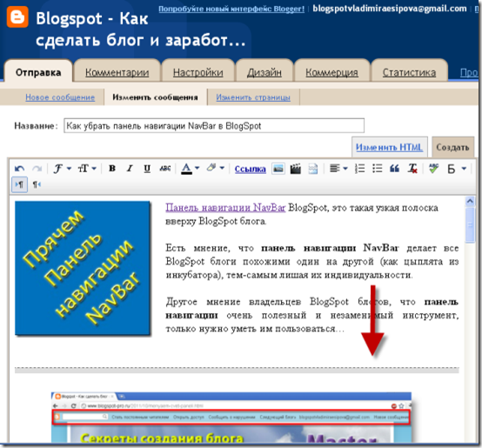The width and height of the screenshot is (482, 448).
Task: Open the transliteration language dropdown
Action: [x=465, y=169]
